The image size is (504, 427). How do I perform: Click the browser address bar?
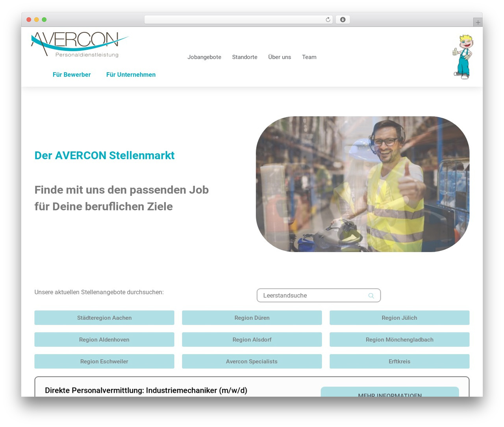point(239,20)
